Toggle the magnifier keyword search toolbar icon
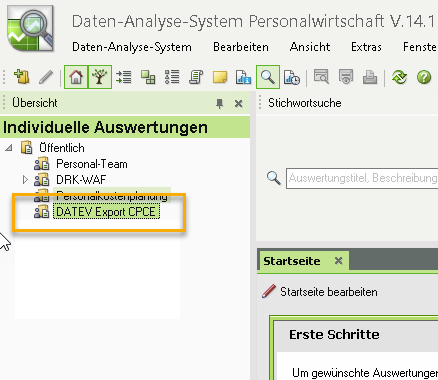The height and width of the screenshot is (380, 438). 268,77
